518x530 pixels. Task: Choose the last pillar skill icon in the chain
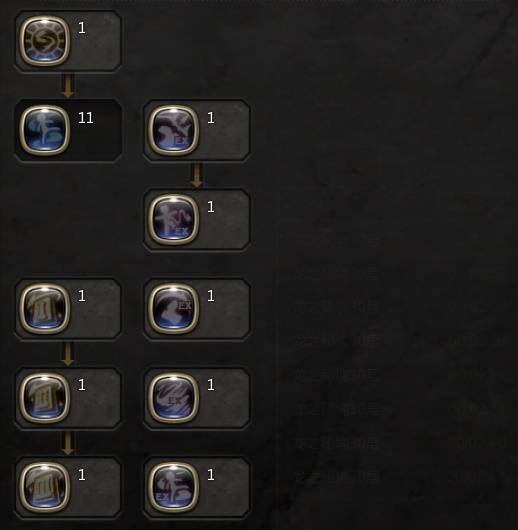(45, 487)
